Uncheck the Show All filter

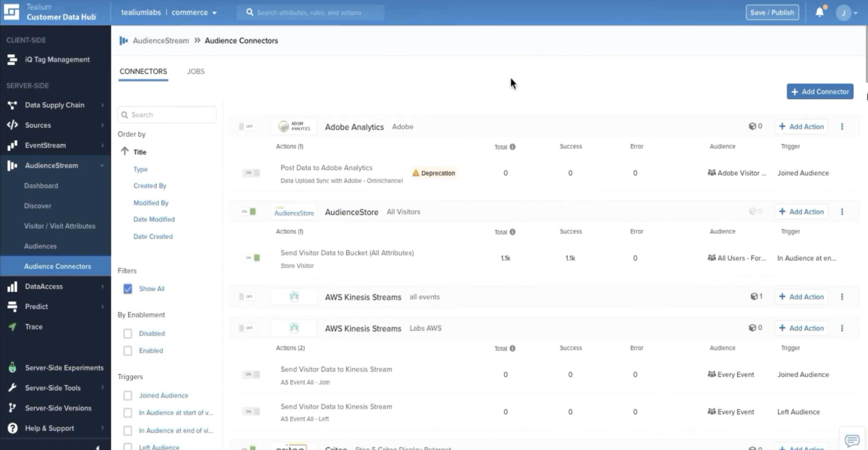tap(128, 289)
